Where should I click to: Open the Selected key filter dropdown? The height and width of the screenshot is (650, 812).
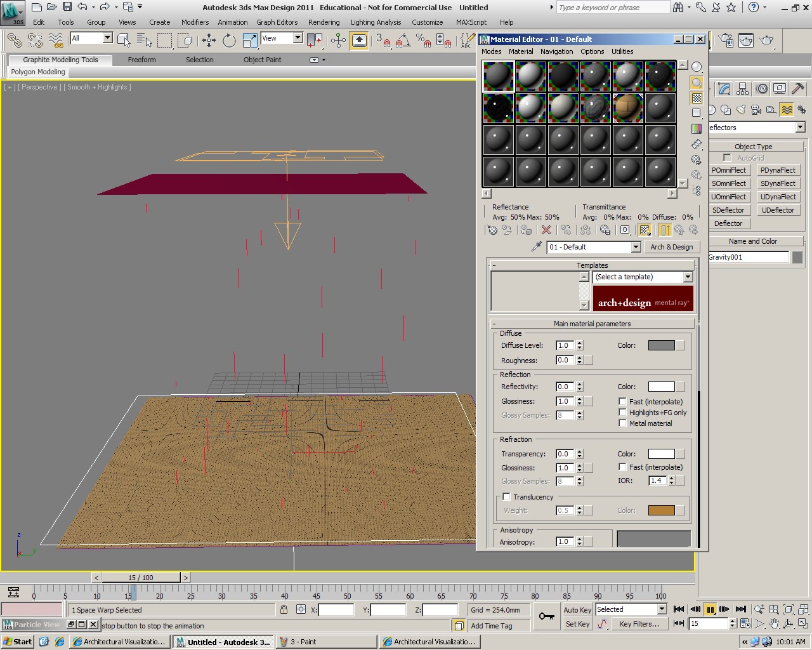pos(662,609)
